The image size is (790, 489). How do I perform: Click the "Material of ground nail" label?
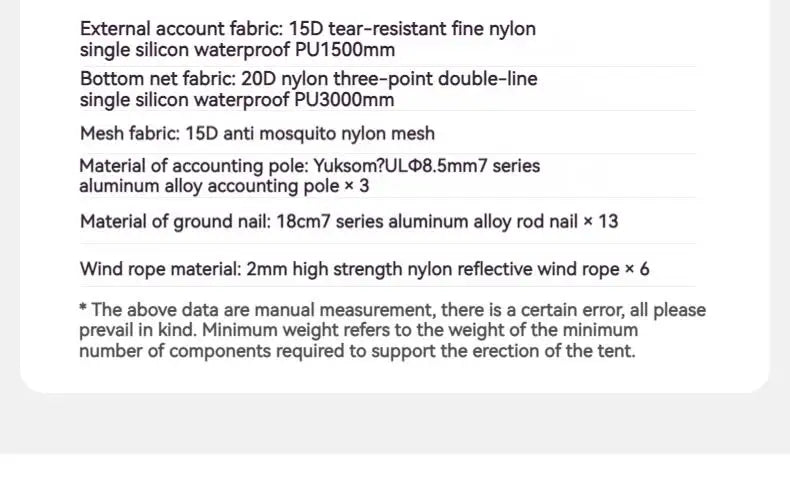coord(172,221)
